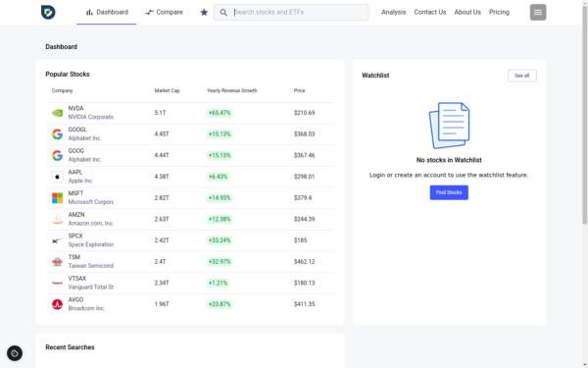This screenshot has width=588, height=368.
Task: Click the Popular Stocks heading
Action: pos(68,75)
